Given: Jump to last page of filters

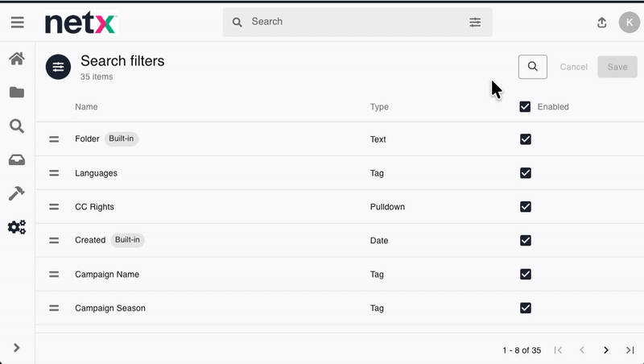Looking at the screenshot, I should 630,350.
